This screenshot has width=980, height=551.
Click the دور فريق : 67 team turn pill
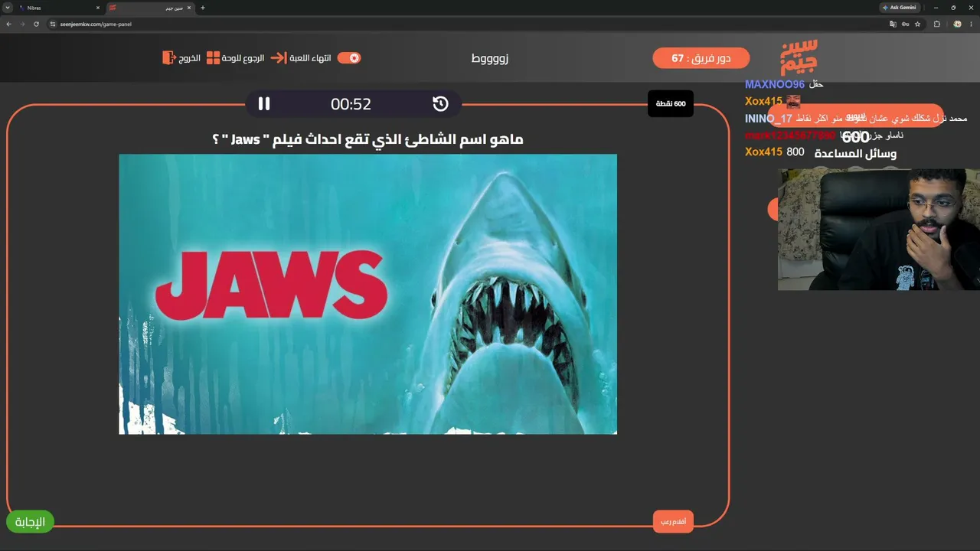[701, 58]
